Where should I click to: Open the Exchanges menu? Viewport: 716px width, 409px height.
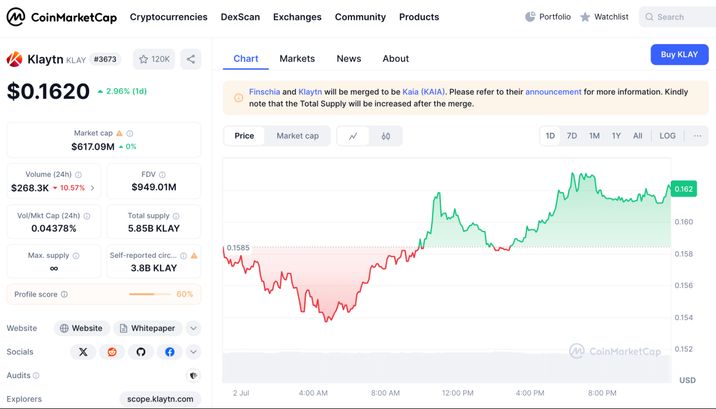tap(297, 17)
